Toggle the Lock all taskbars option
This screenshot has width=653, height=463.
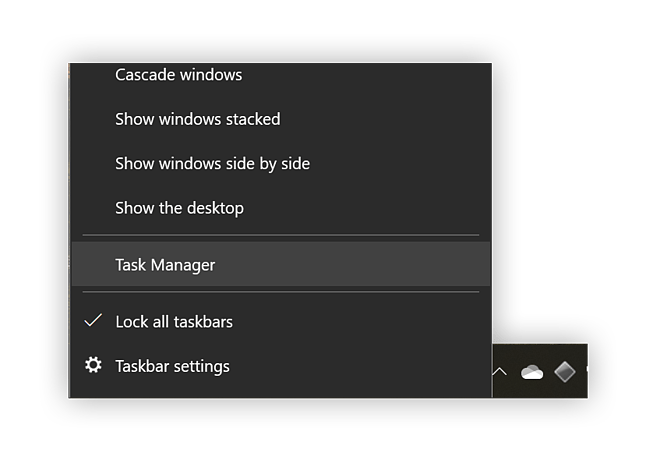pos(174,322)
